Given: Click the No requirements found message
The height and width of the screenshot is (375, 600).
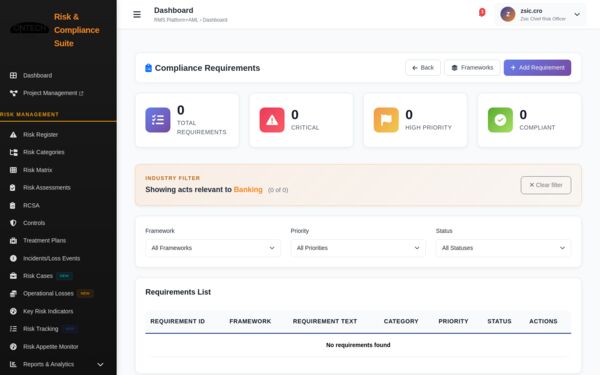Looking at the screenshot, I should 358,345.
